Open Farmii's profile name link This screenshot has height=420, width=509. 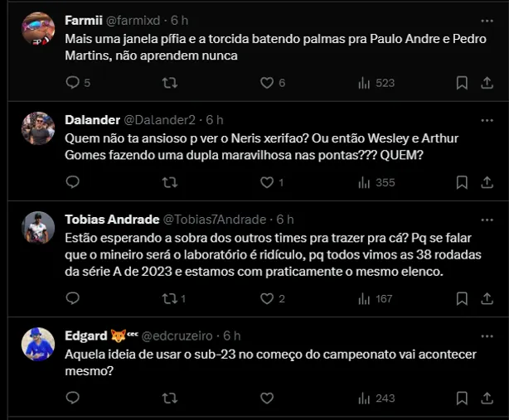(84, 19)
